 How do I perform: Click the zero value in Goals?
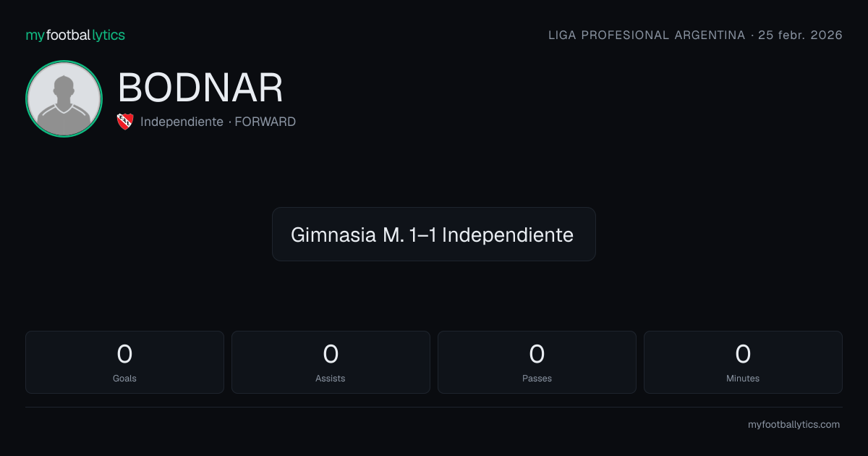coord(124,354)
